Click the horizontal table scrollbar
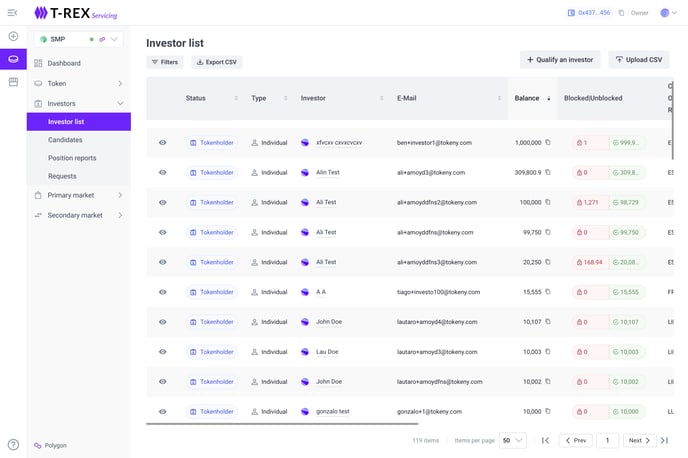This screenshot has width=688, height=458. point(282,424)
